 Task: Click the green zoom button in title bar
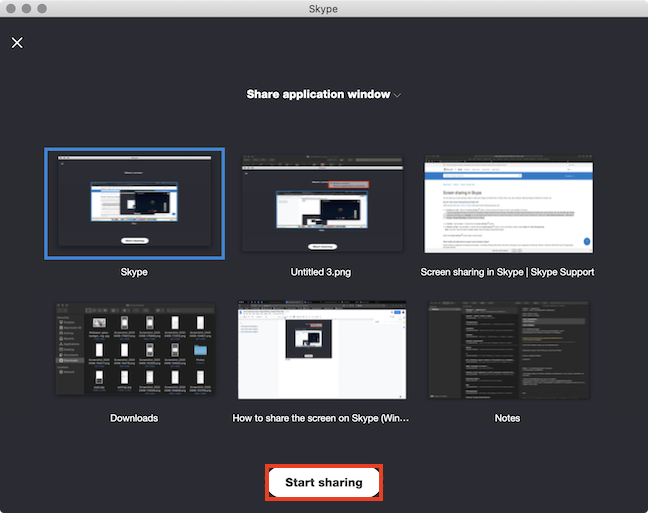tap(42, 8)
